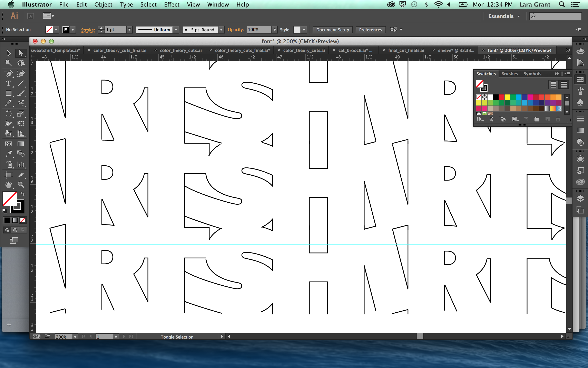Select the Pencil tool
The width and height of the screenshot is (588, 368).
pyautogui.click(x=9, y=103)
